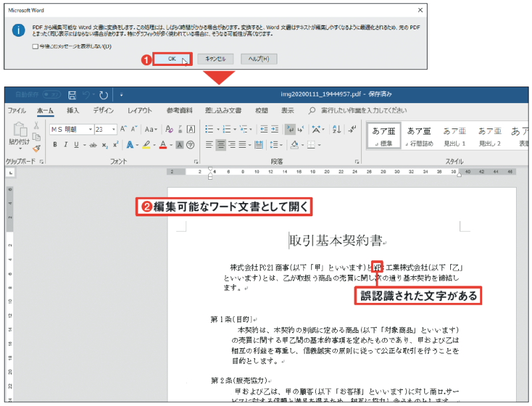The image size is (532, 406).
Task: Click the Save icon in title bar
Action: coord(72,95)
